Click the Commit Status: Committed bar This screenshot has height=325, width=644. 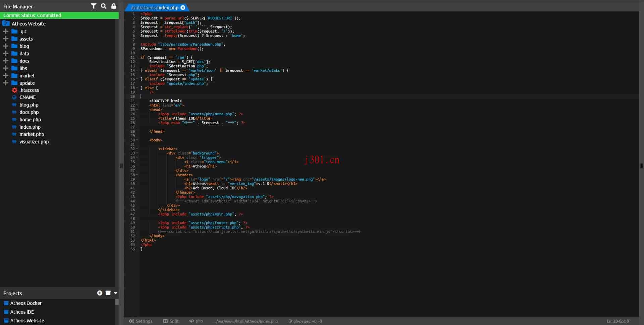click(x=59, y=15)
